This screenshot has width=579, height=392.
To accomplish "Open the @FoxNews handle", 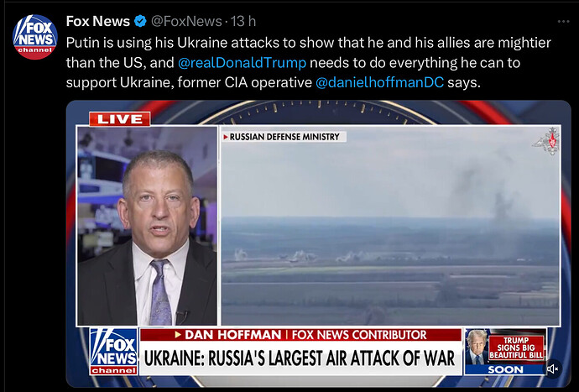I will click(186, 22).
